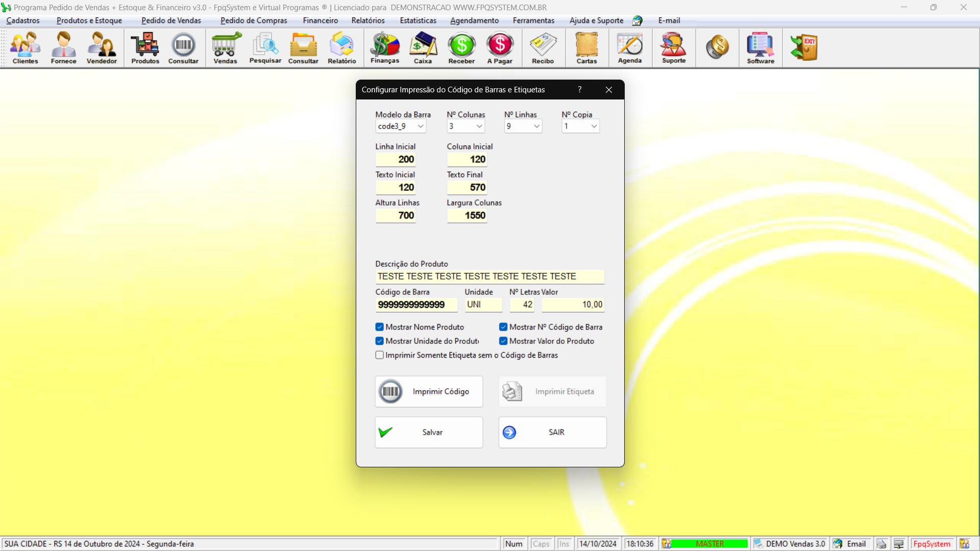
Task: Open the Agenda toolbar icon
Action: point(630,48)
